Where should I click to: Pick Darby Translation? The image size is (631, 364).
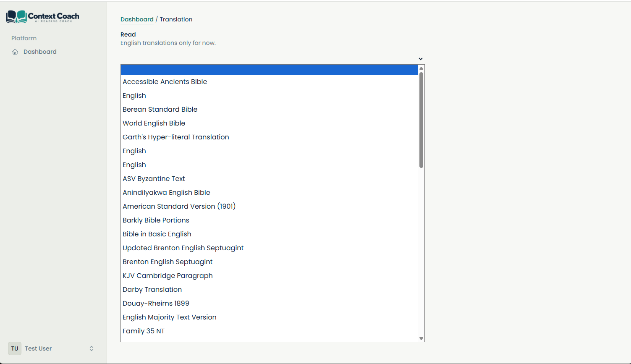(269, 290)
